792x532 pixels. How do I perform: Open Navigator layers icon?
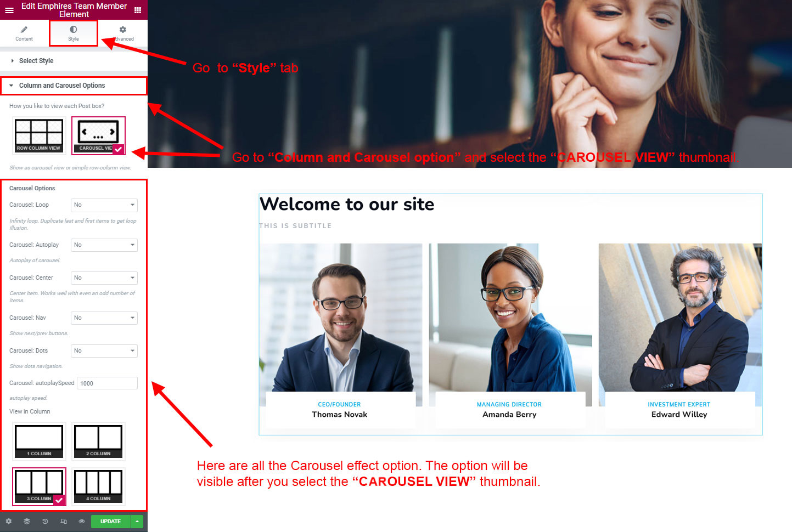pos(27,521)
